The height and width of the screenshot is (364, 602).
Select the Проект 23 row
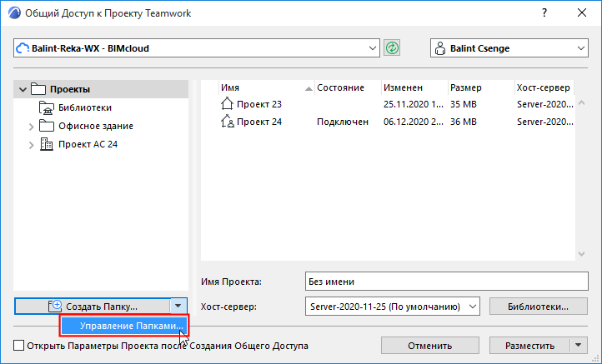click(388, 104)
